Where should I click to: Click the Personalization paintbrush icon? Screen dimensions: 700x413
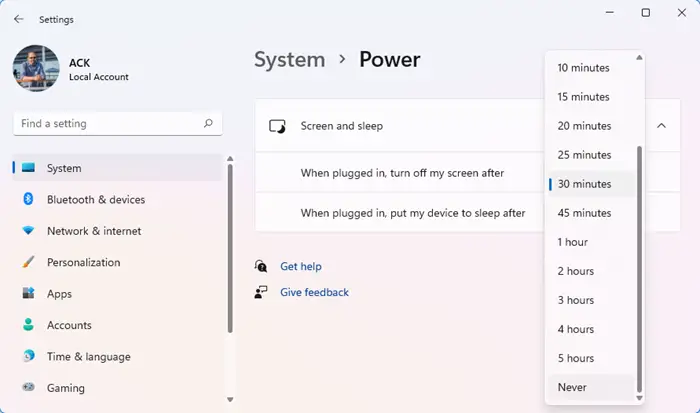tap(28, 262)
